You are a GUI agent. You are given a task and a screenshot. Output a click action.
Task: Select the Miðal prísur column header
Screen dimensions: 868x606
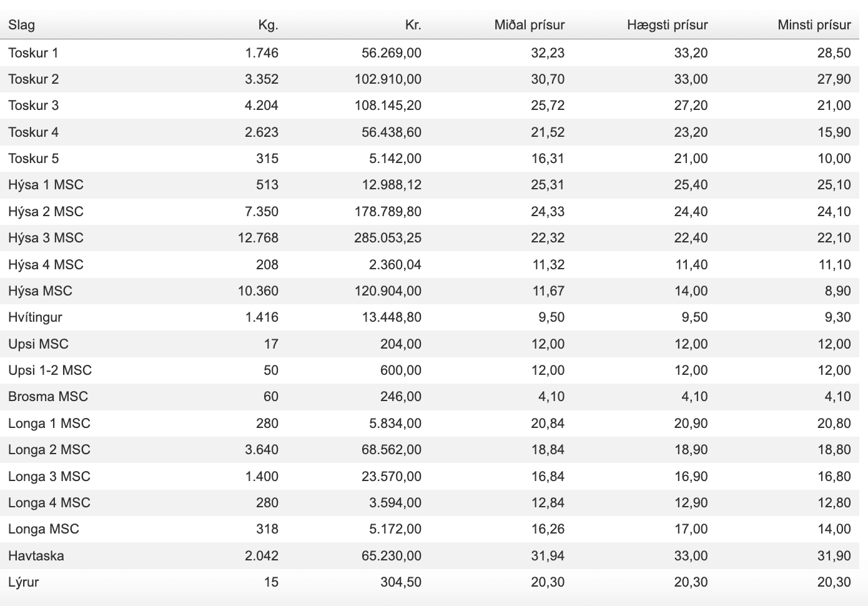coord(529,25)
